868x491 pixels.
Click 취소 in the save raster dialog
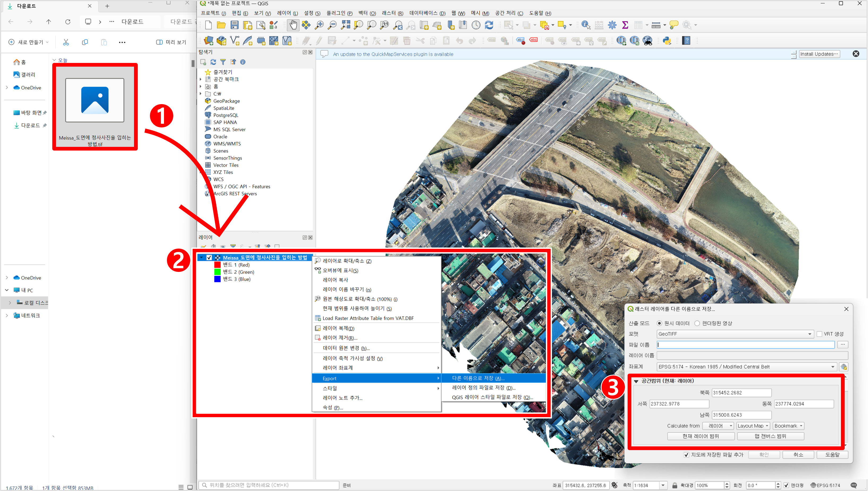tap(798, 455)
